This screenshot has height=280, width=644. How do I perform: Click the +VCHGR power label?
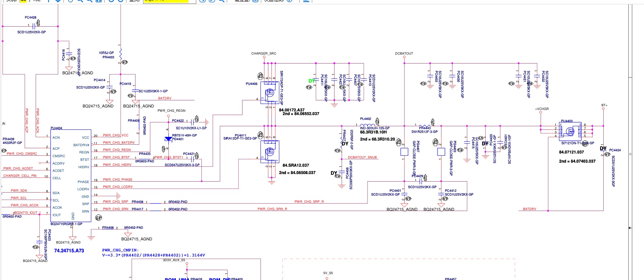click(542, 109)
